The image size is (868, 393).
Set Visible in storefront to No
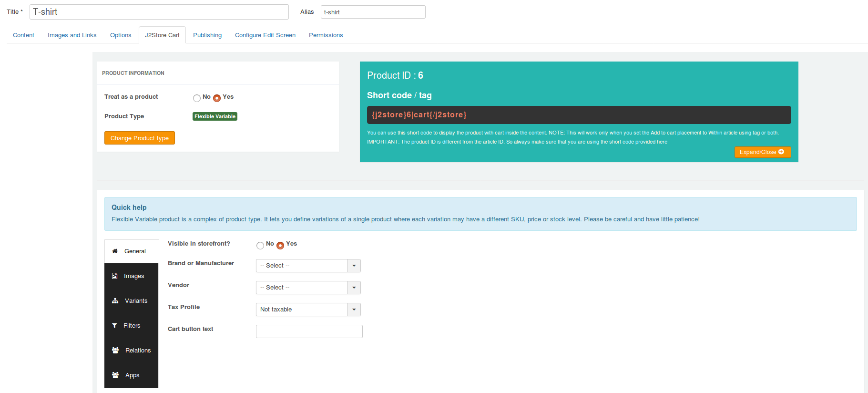[260, 246]
